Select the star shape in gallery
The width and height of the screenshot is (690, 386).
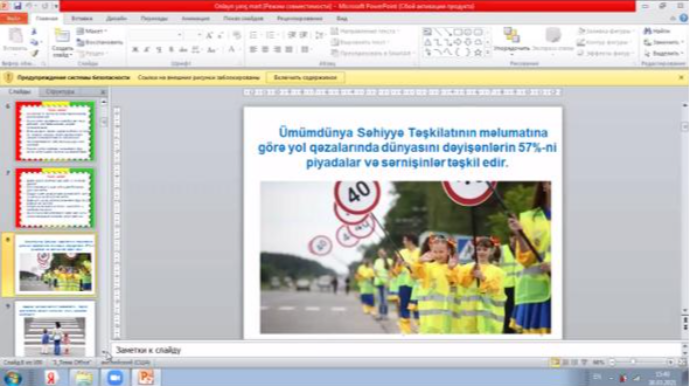click(x=478, y=52)
